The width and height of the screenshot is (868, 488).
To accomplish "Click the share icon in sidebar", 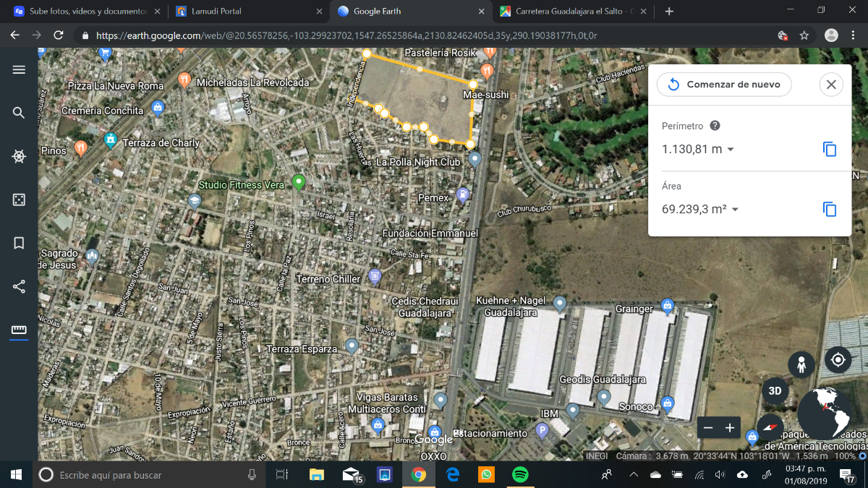I will pyautogui.click(x=19, y=286).
